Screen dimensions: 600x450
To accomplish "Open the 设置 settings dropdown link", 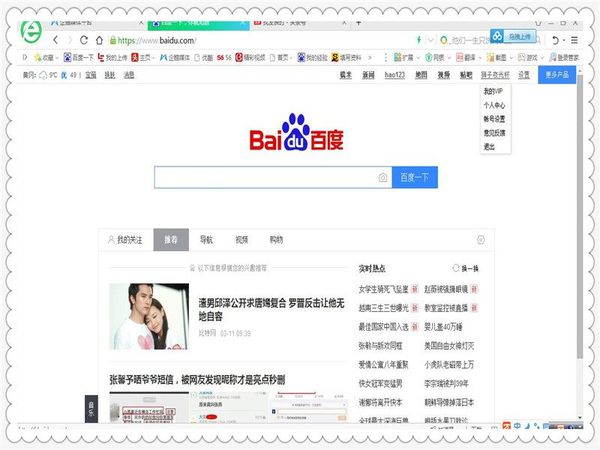I will click(x=523, y=74).
